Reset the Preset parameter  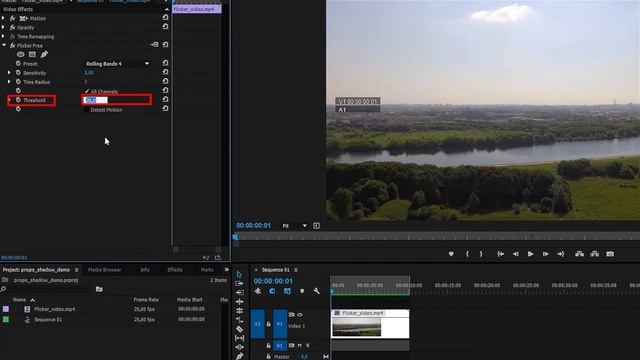[165, 63]
